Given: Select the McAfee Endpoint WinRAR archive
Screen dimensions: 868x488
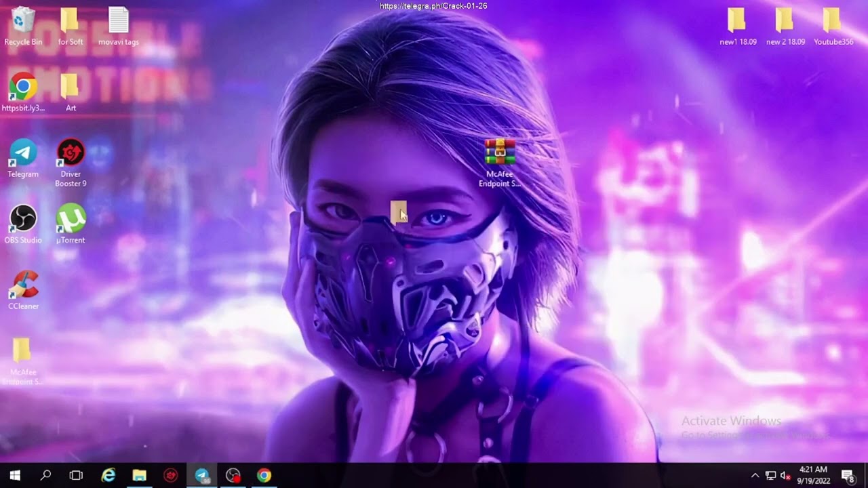Looking at the screenshot, I should pos(500,163).
